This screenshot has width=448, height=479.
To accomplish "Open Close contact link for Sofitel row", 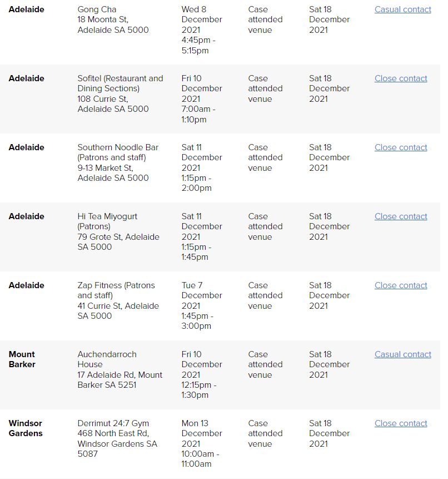I will coord(401,78).
